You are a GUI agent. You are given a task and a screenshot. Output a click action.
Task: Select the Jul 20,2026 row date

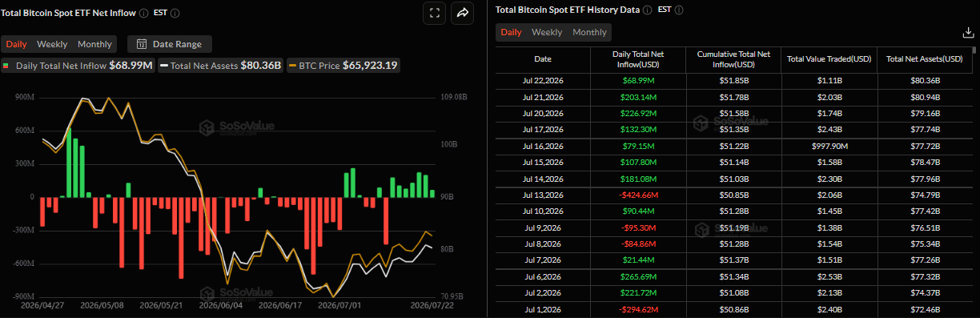(x=543, y=113)
